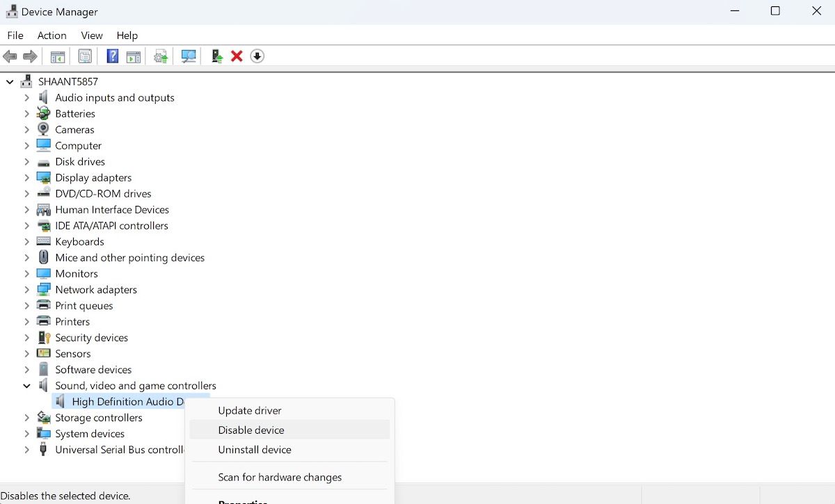The width and height of the screenshot is (835, 504).
Task: Click the show/hide console tree toolbar icon
Action: [x=58, y=56]
